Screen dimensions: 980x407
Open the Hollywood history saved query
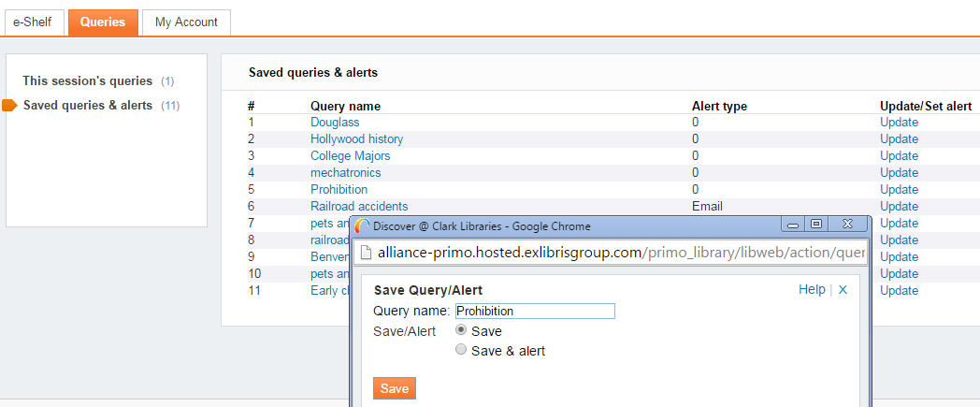pos(356,138)
